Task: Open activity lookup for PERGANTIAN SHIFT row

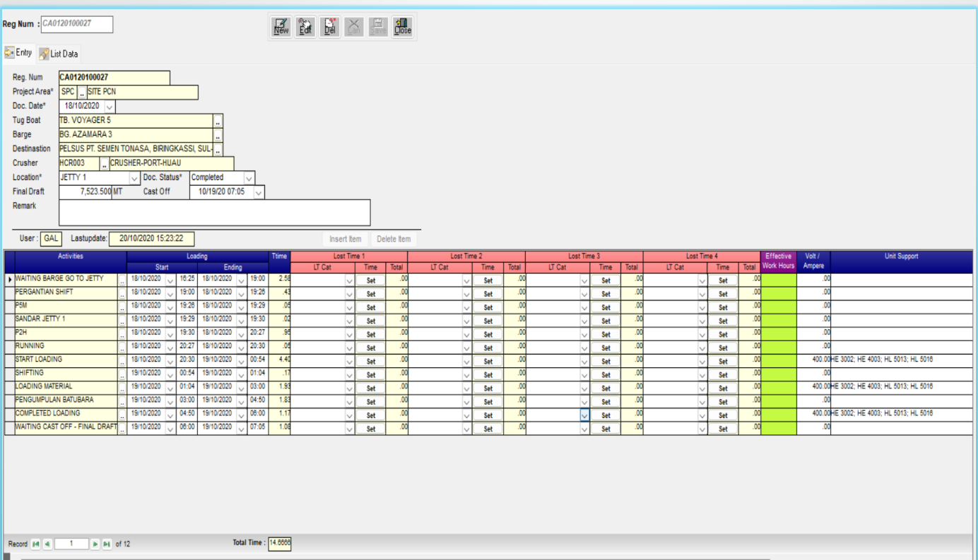Action: [122, 293]
